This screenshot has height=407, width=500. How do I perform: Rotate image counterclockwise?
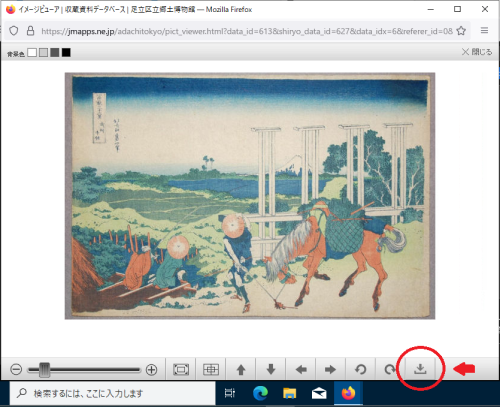point(360,369)
